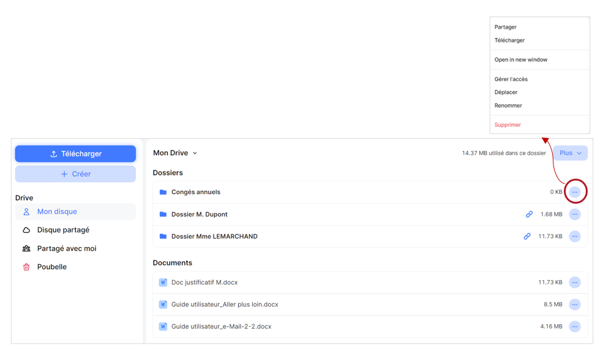Screen dimensions: 603x364
Task: Choose Télécharger in the context menu
Action: click(x=509, y=40)
